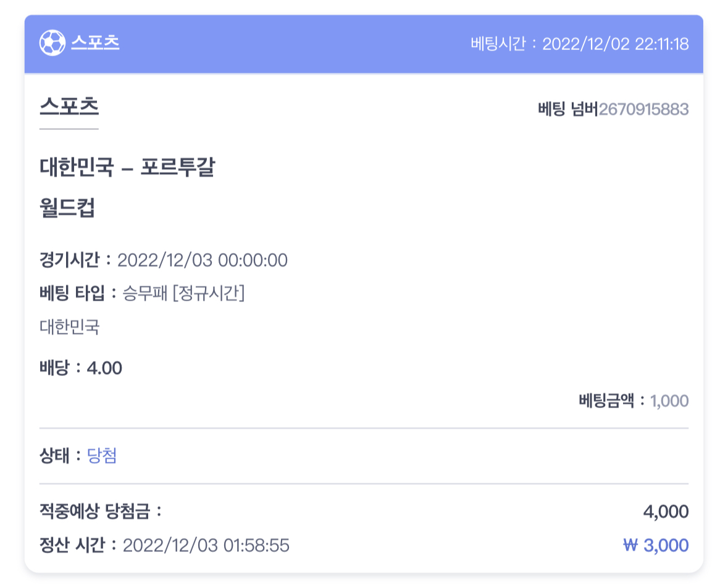Viewport: 728px width, 584px height.
Task: Open the underlined 스포츠 tab
Action: pyautogui.click(x=69, y=107)
